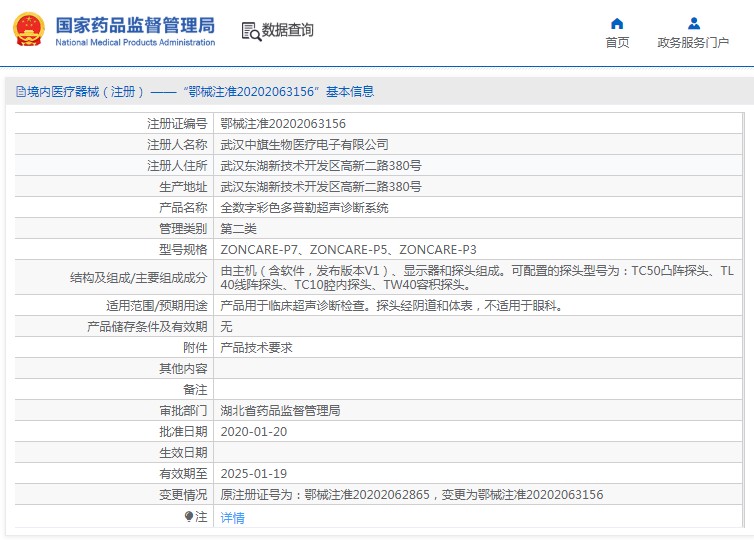Click the data query magnifier icon
Image resolution: width=754 pixels, height=540 pixels.
tap(251, 31)
